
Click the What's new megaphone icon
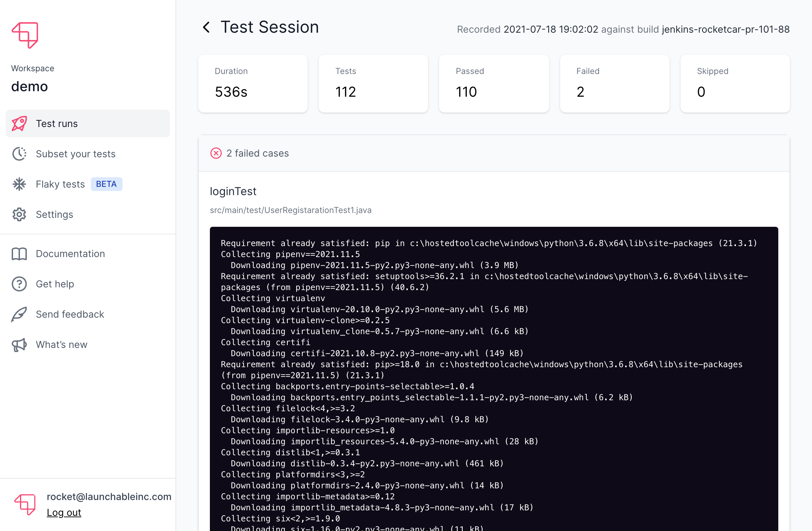20,344
